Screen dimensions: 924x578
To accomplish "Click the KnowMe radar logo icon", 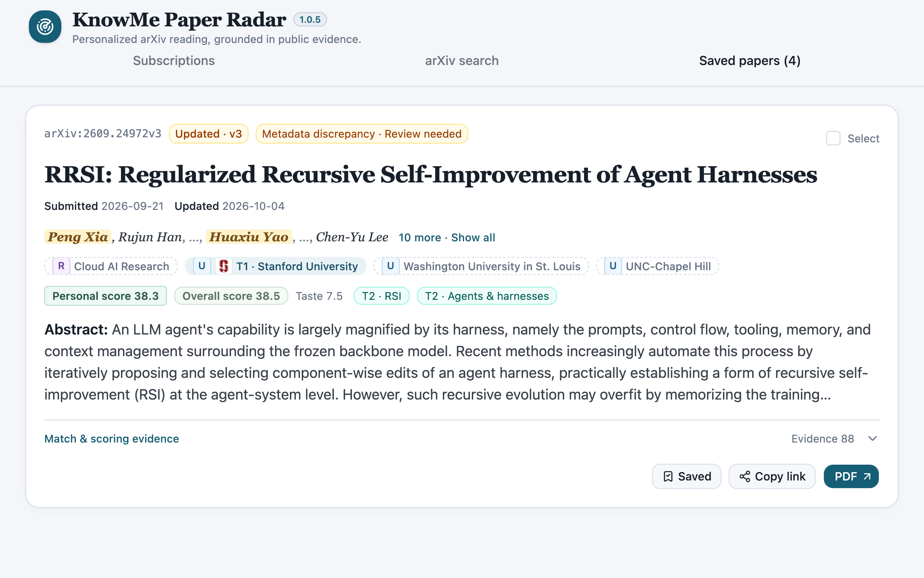I will tap(45, 26).
